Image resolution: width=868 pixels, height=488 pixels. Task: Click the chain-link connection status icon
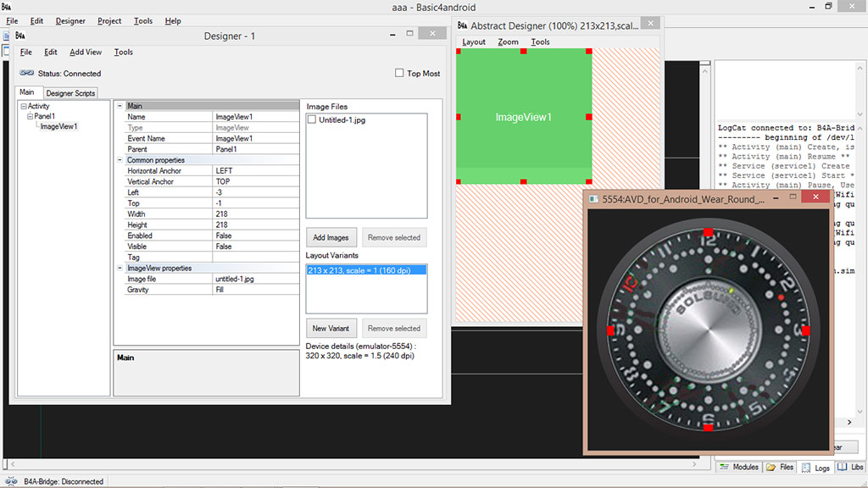pyautogui.click(x=27, y=74)
